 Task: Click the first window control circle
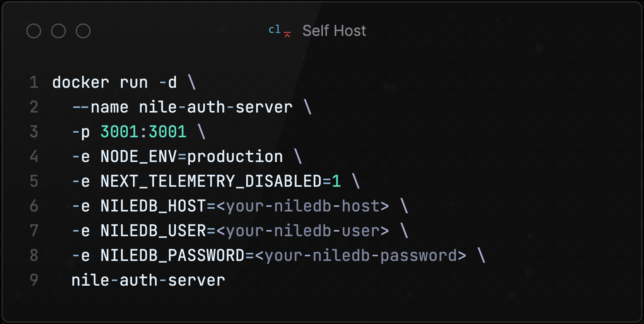(x=34, y=31)
